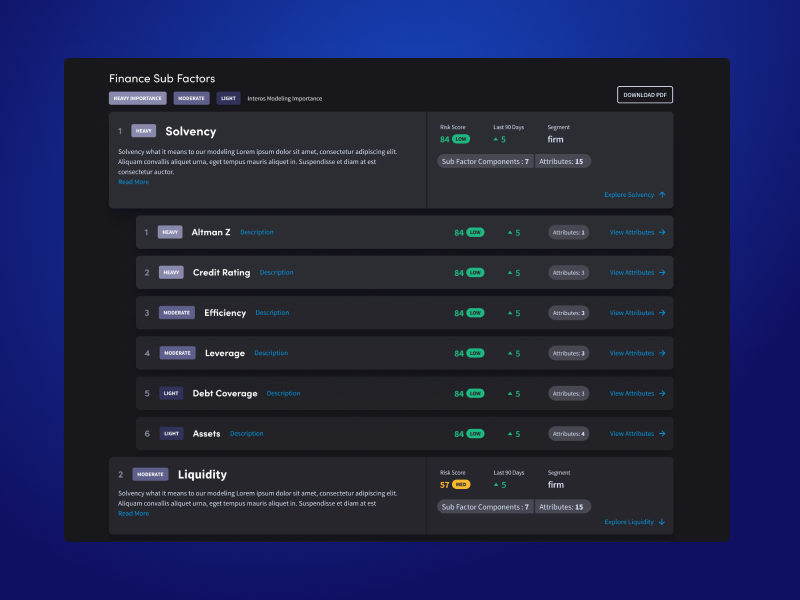Select the Moderate legend badge
This screenshot has height=600, width=800.
(191, 98)
